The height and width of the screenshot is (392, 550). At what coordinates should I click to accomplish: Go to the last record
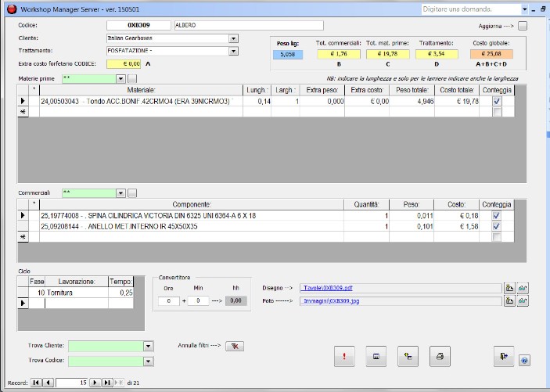pyautogui.click(x=107, y=383)
